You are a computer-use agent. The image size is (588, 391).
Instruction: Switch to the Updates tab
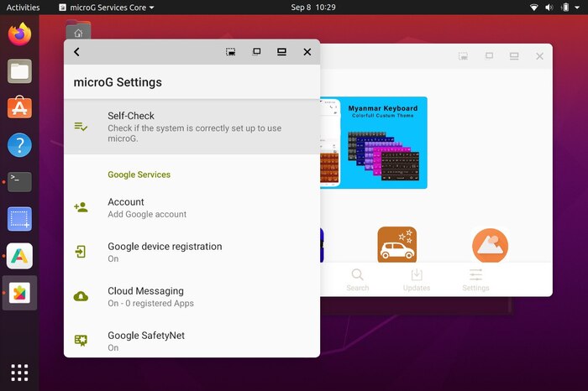coord(416,279)
